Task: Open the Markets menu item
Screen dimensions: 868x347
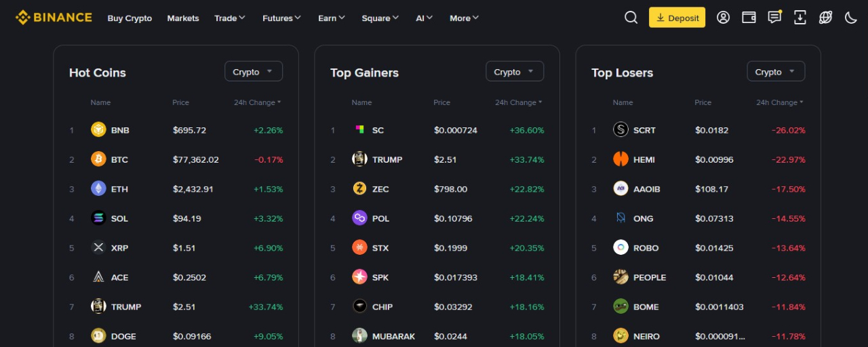Action: [183, 18]
